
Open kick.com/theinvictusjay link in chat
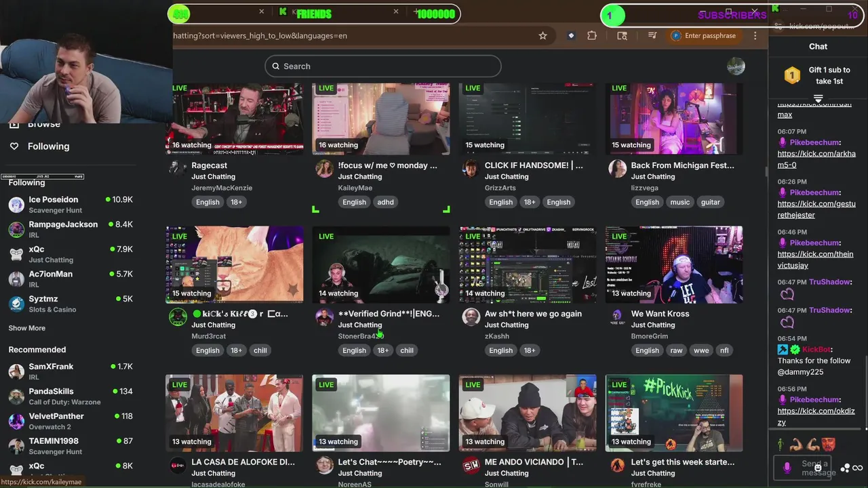click(815, 260)
